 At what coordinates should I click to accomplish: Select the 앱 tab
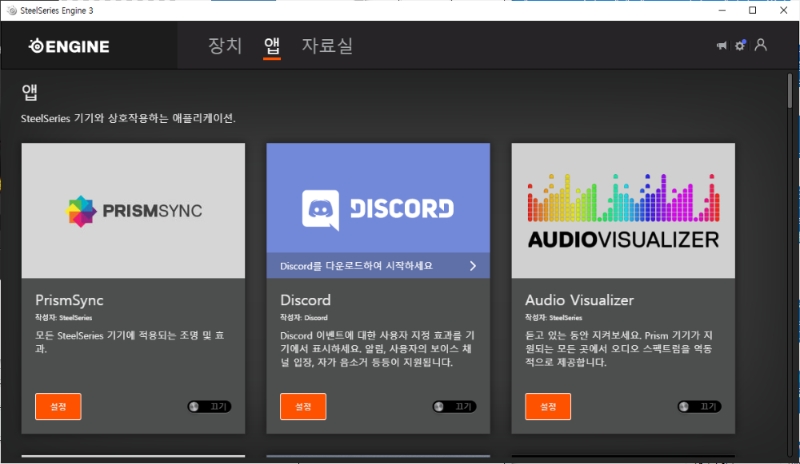272,46
